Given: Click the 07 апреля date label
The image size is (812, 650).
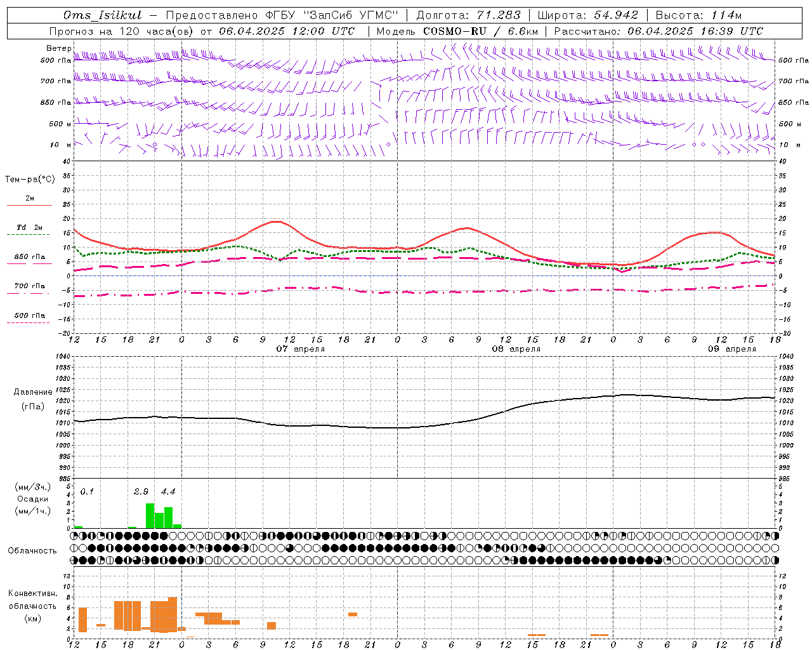Looking at the screenshot, I should click(300, 348).
